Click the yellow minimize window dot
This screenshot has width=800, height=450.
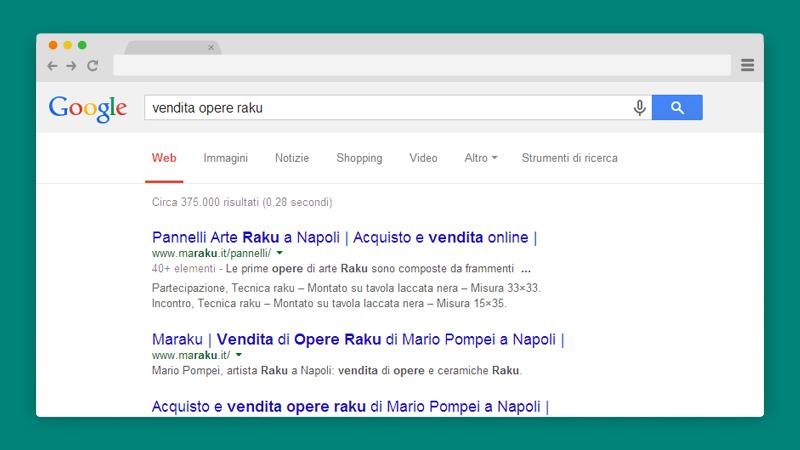click(67, 45)
